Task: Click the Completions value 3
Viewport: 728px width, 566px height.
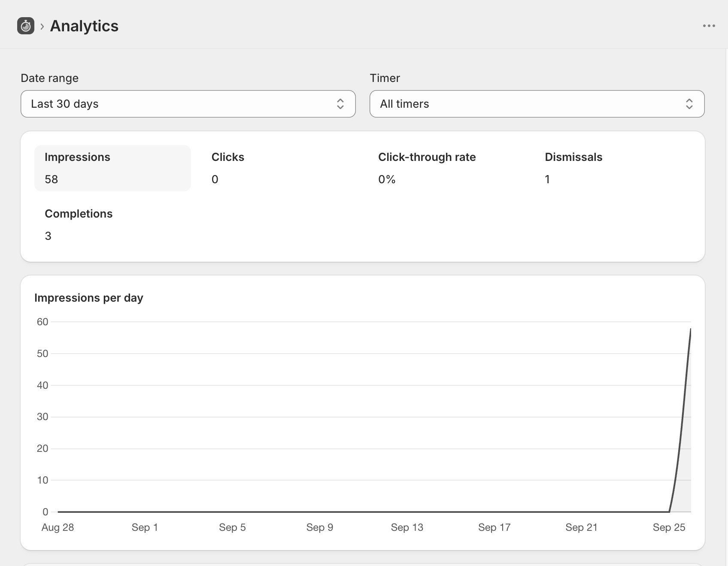Action: pyautogui.click(x=48, y=236)
